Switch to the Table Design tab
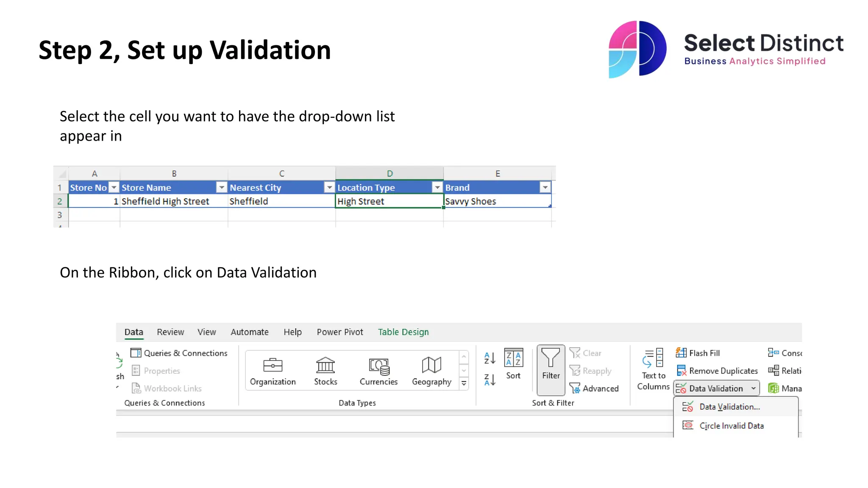The image size is (868, 488). click(403, 332)
